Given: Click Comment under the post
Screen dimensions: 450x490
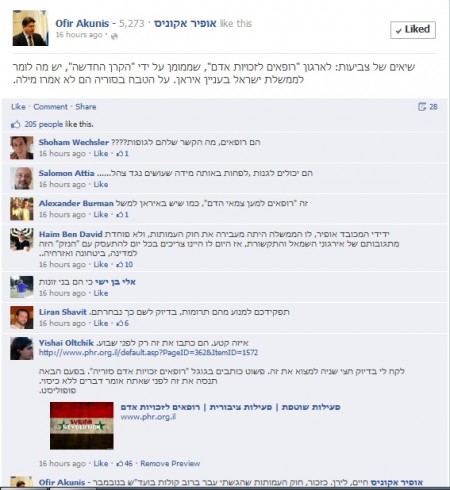Looking at the screenshot, I should point(50,107).
